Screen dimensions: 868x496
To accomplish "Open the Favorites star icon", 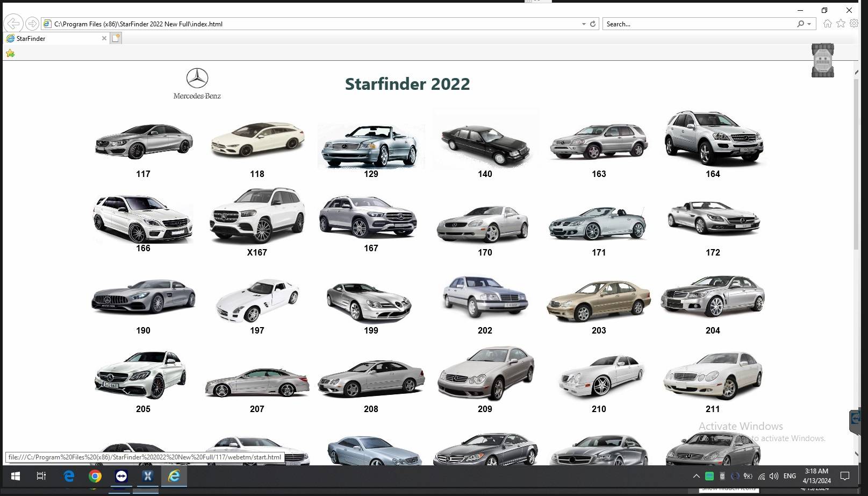I will click(841, 23).
